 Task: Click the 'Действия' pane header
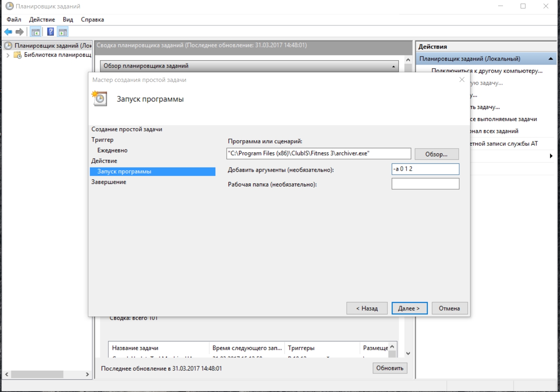pos(486,47)
